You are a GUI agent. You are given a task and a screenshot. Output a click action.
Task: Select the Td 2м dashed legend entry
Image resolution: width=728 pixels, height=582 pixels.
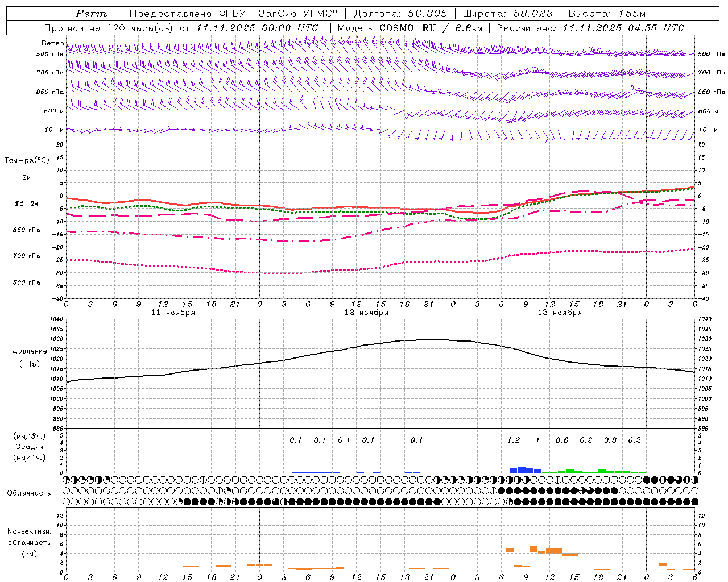point(27,203)
